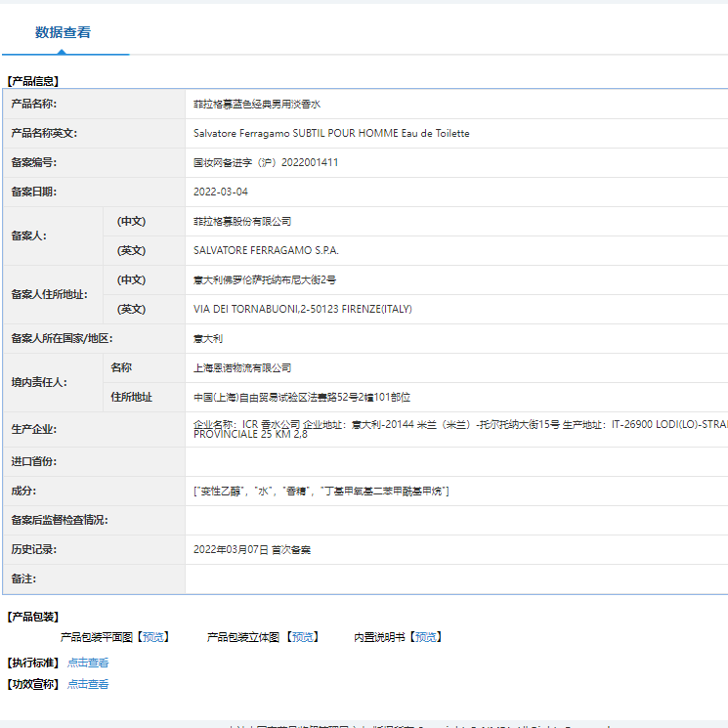Image resolution: width=728 pixels, height=728 pixels.
Task: Open 预览 link for 产品包装平面图
Action: click(153, 637)
